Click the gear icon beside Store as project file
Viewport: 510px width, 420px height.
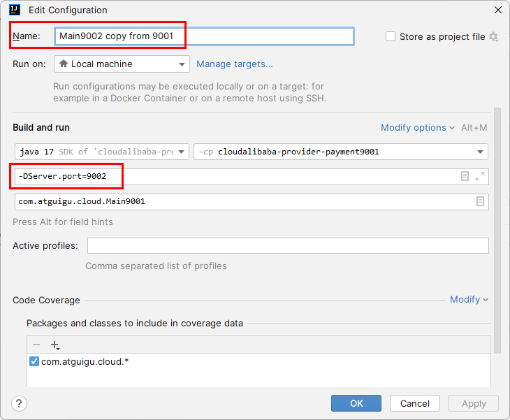494,36
